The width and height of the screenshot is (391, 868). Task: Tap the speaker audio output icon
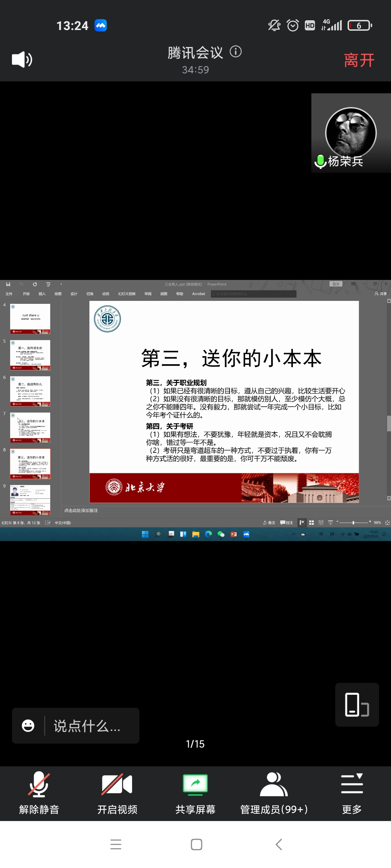click(22, 59)
